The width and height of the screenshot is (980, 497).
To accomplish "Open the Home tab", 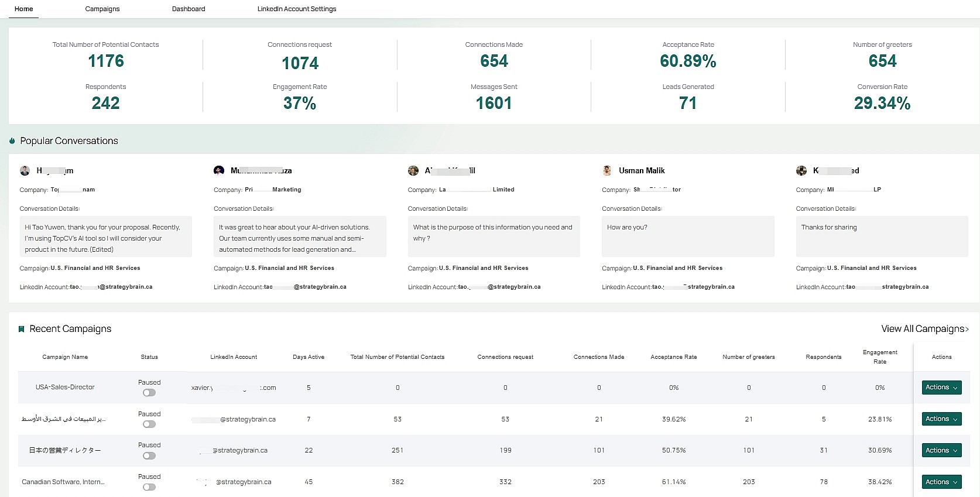I will pos(23,9).
